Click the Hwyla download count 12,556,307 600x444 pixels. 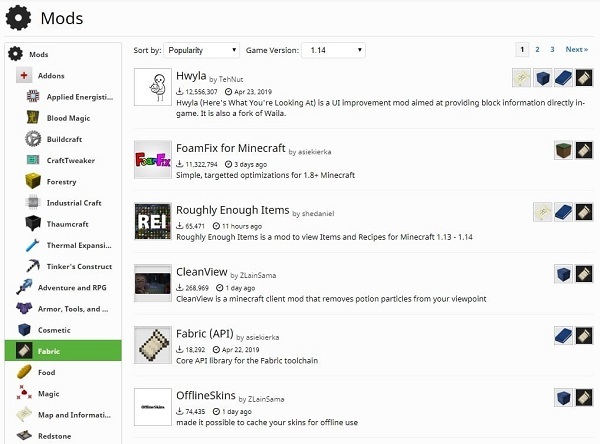[x=201, y=92]
